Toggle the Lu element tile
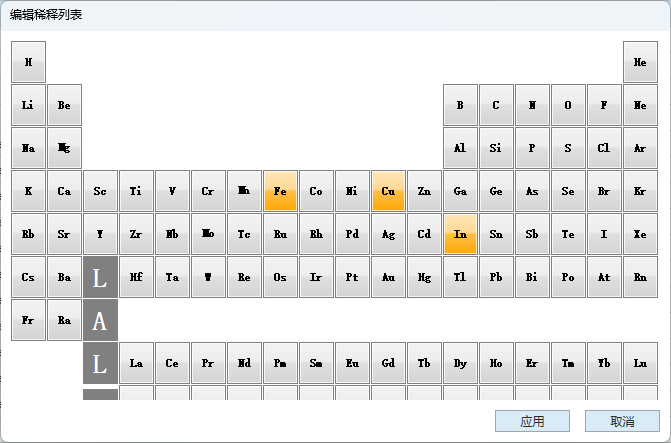The width and height of the screenshot is (671, 443). (640, 363)
